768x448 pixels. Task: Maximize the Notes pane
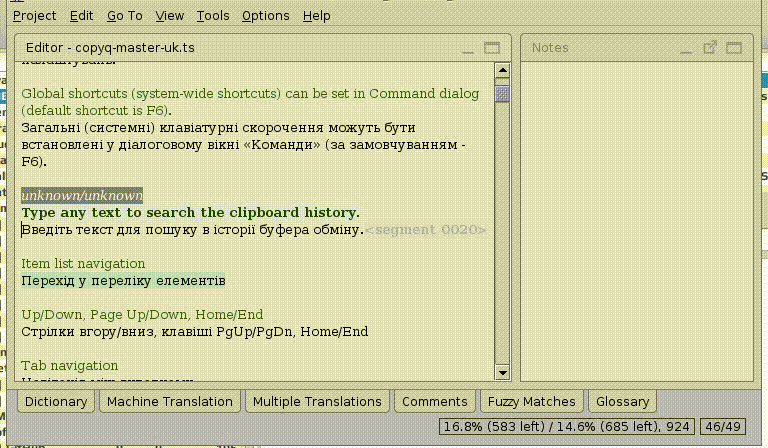pyautogui.click(x=735, y=48)
